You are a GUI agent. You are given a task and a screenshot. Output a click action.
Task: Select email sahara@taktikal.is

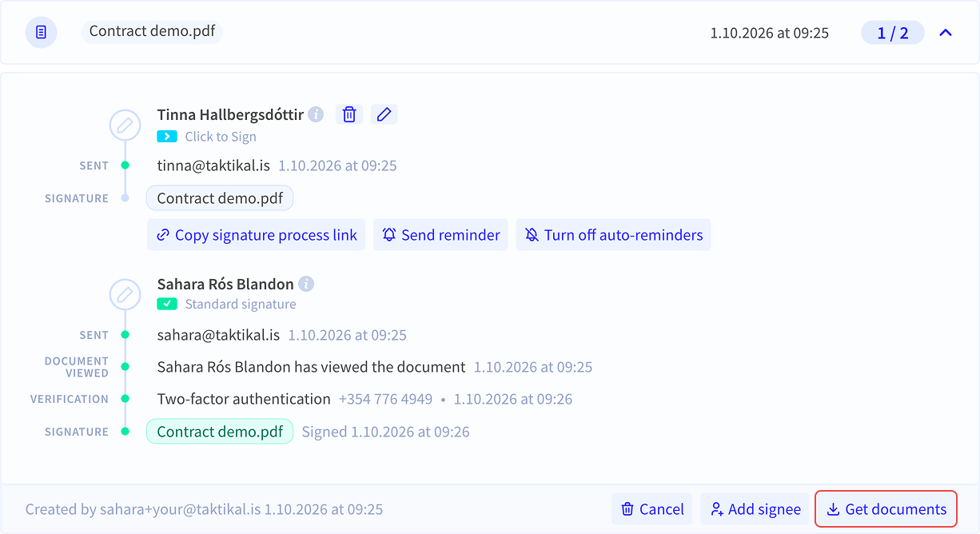click(218, 335)
